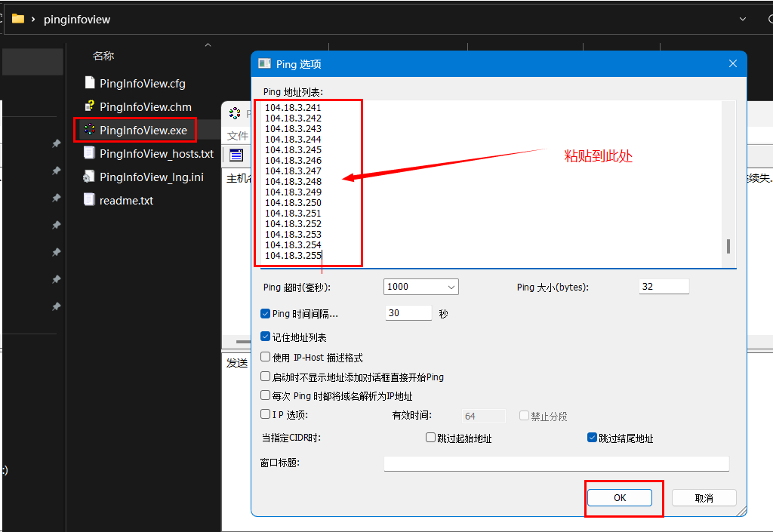Image resolution: width=773 pixels, height=532 pixels.
Task: Toggle the 禁止分段 checkbox
Action: 524,416
